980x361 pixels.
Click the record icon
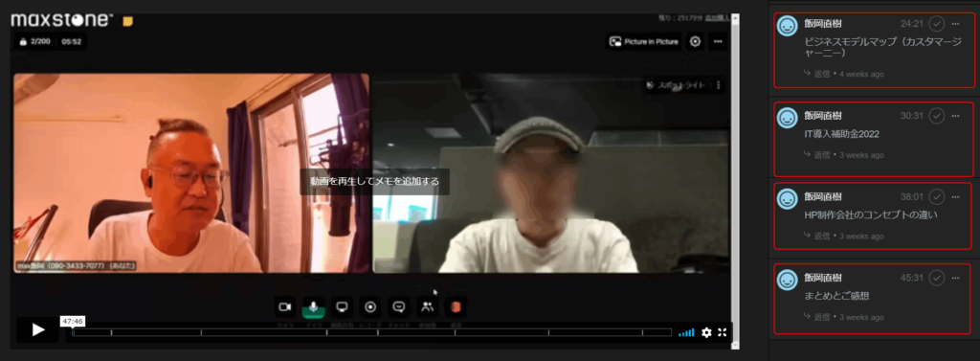370,307
